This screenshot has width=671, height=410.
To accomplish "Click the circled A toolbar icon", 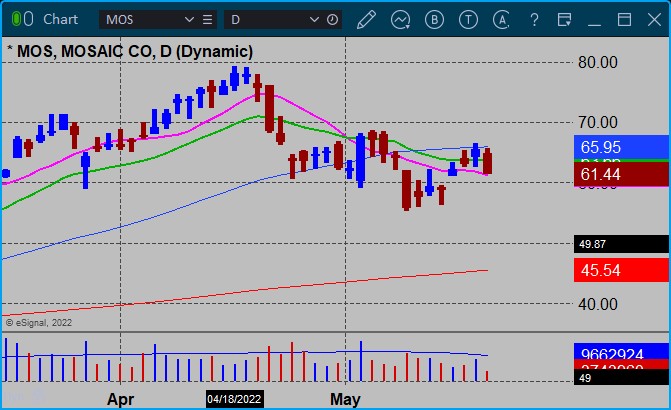I will 502,20.
